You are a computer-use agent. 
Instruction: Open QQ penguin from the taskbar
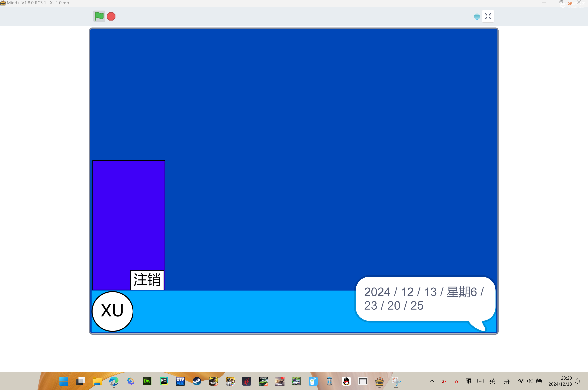tap(346, 381)
